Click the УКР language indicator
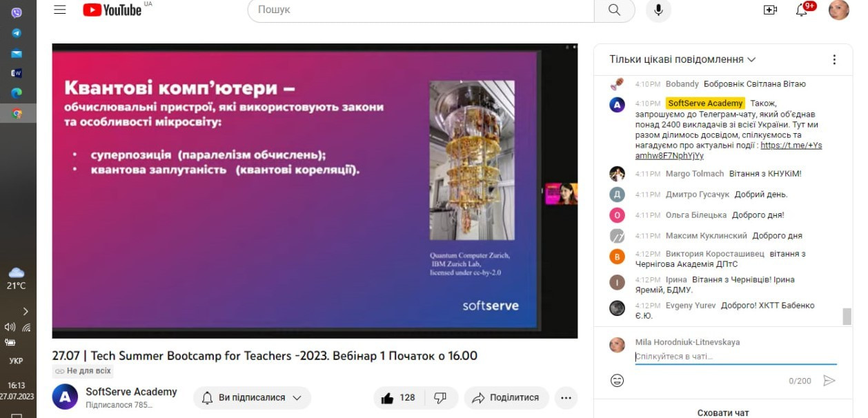This screenshot has height=418, width=868. tap(17, 361)
